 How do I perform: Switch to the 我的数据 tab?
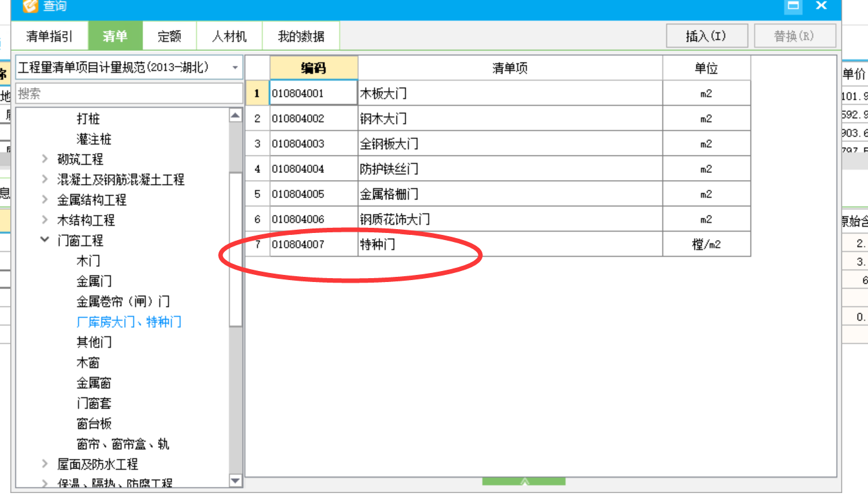point(301,37)
